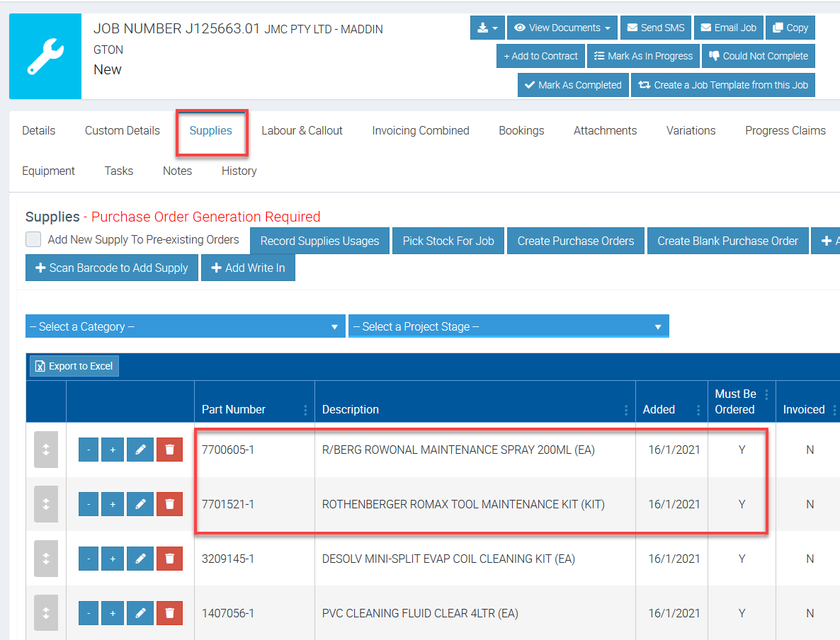This screenshot has width=840, height=640.
Task: Click the minus icon on PVC CLEANING FLUID row
Action: pyautogui.click(x=89, y=613)
